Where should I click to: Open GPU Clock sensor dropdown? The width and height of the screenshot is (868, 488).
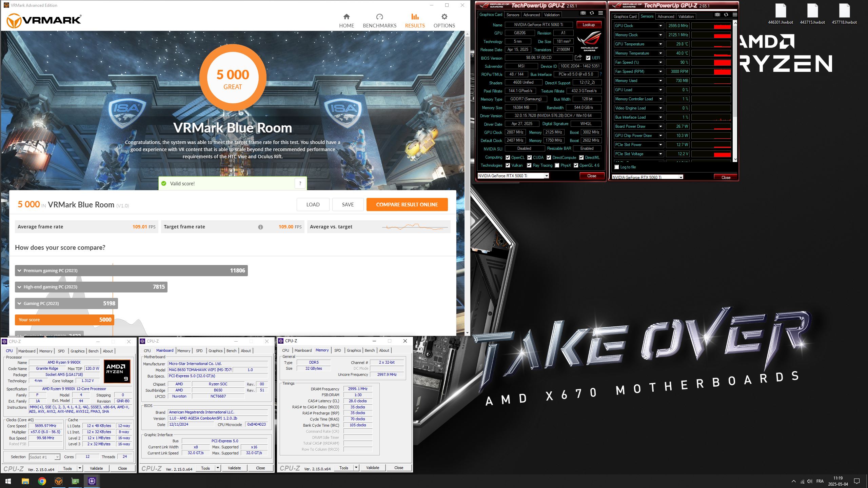660,26
